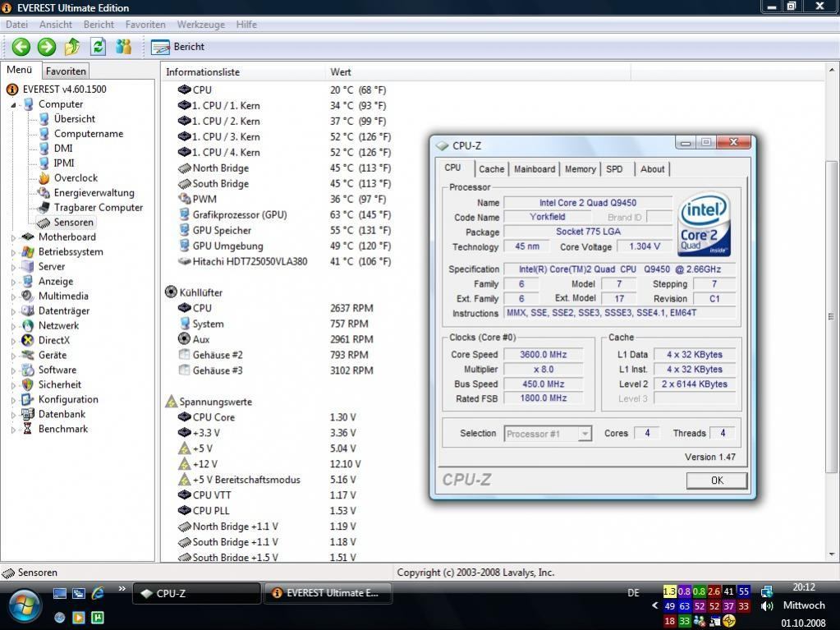Viewport: 840px width, 630px height.
Task: Click the Übersicht monitor icon in the tree
Action: click(44, 119)
